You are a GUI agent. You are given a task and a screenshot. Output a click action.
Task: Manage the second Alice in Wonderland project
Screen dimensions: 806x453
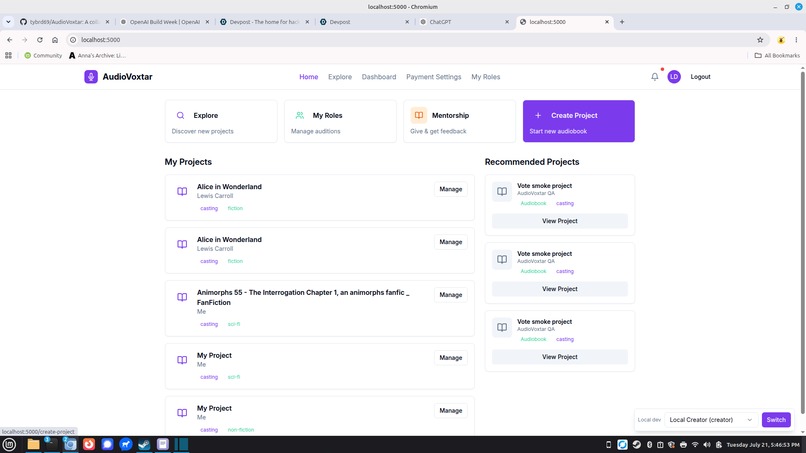[x=450, y=242]
